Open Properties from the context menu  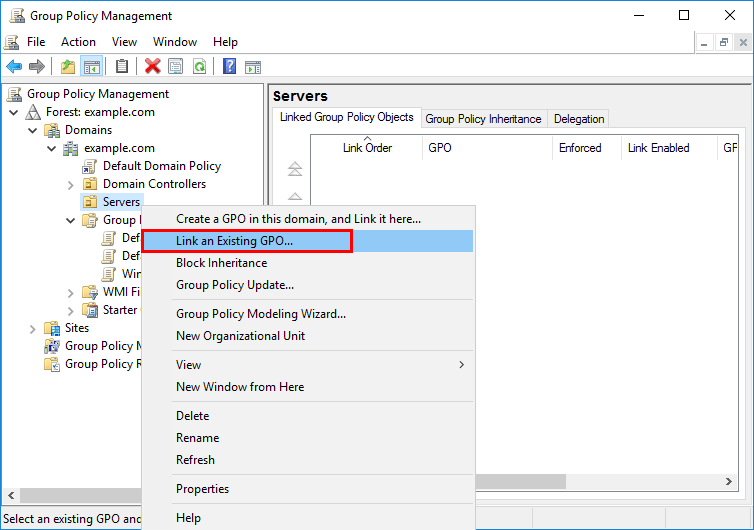(x=308, y=489)
